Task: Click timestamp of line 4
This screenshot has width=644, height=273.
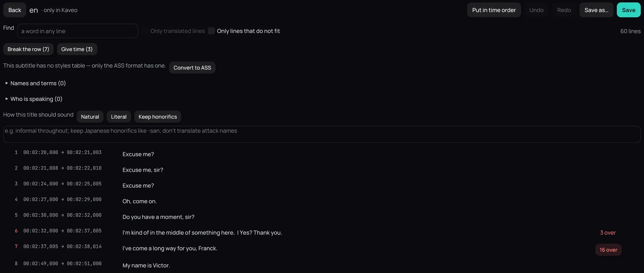Action: pos(62,199)
